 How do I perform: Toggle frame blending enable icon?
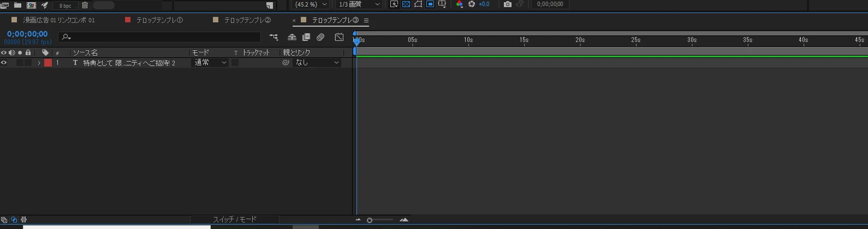pos(306,37)
